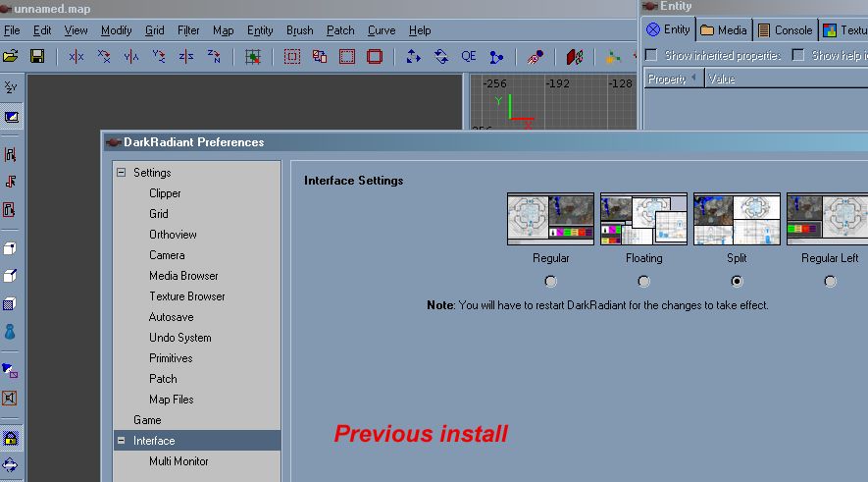The height and width of the screenshot is (482, 868).
Task: Enable Show inherited properties checkbox
Action: coord(651,55)
